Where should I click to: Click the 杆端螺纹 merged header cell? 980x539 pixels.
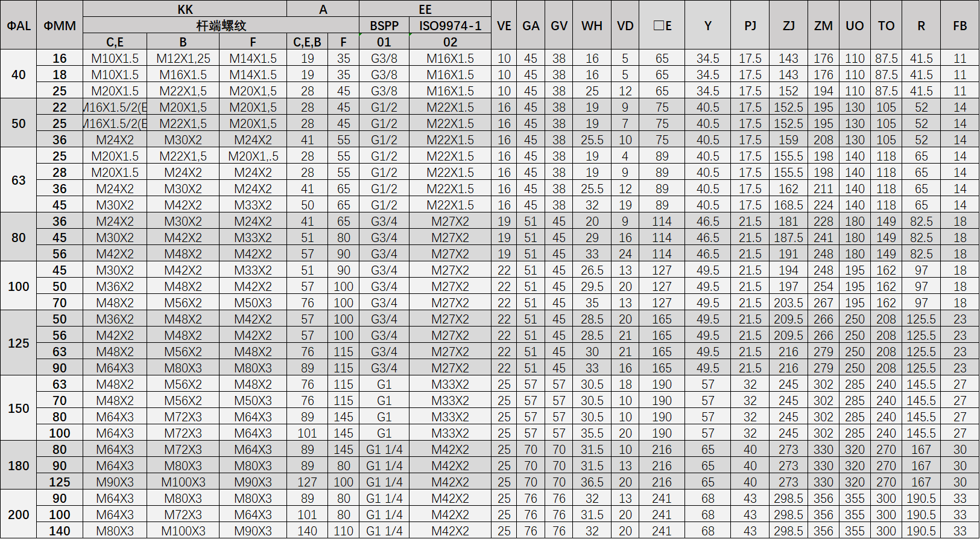click(x=221, y=25)
